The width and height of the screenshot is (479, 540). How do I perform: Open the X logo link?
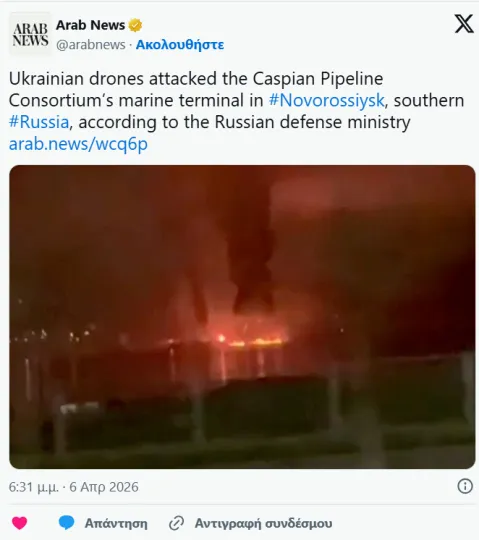point(464,24)
